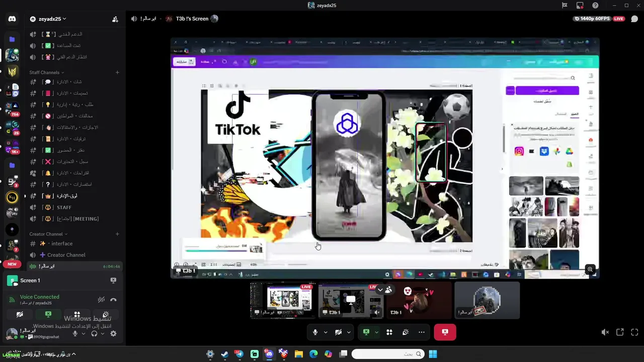Join the alarm clock emoji voice channel
The image size is (644, 362).
point(74,57)
